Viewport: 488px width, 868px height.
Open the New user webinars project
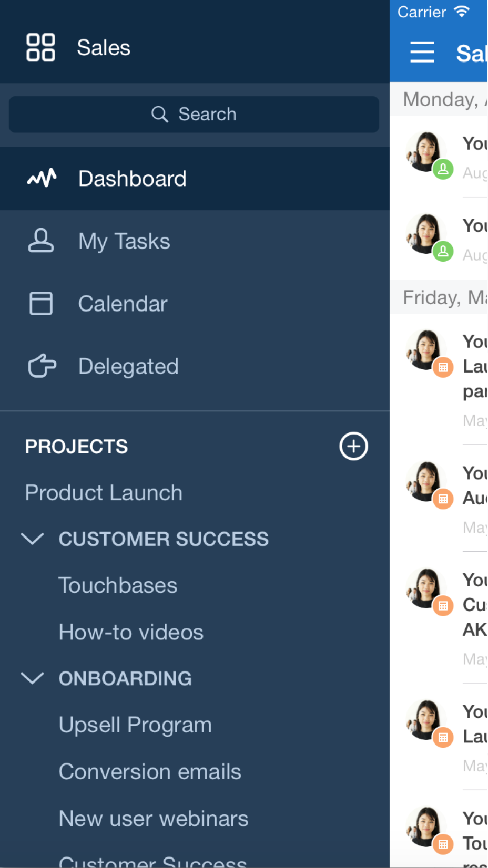pyautogui.click(x=154, y=819)
